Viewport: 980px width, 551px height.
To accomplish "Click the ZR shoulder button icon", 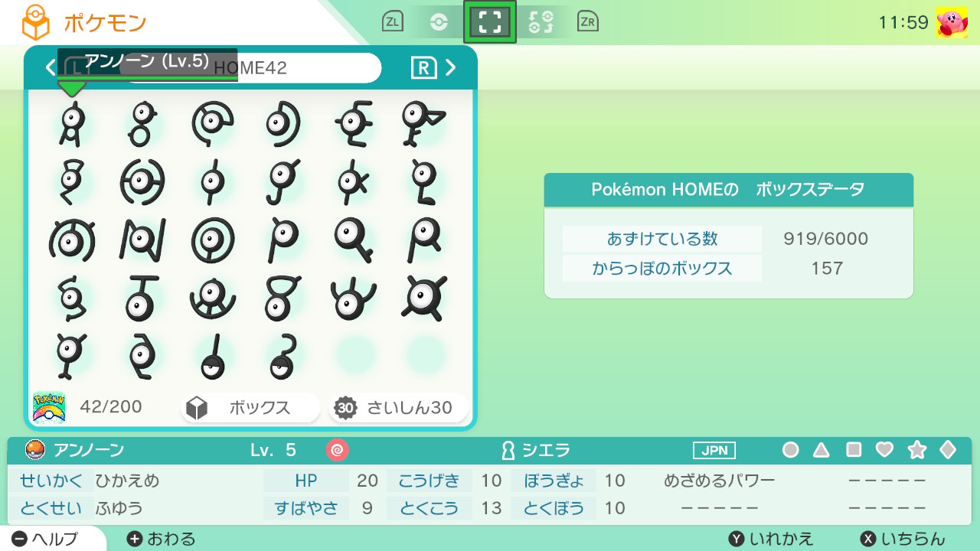I will [x=588, y=22].
